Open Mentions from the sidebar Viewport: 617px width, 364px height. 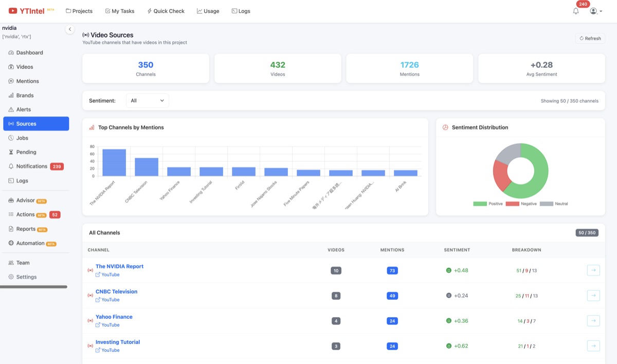[27, 81]
